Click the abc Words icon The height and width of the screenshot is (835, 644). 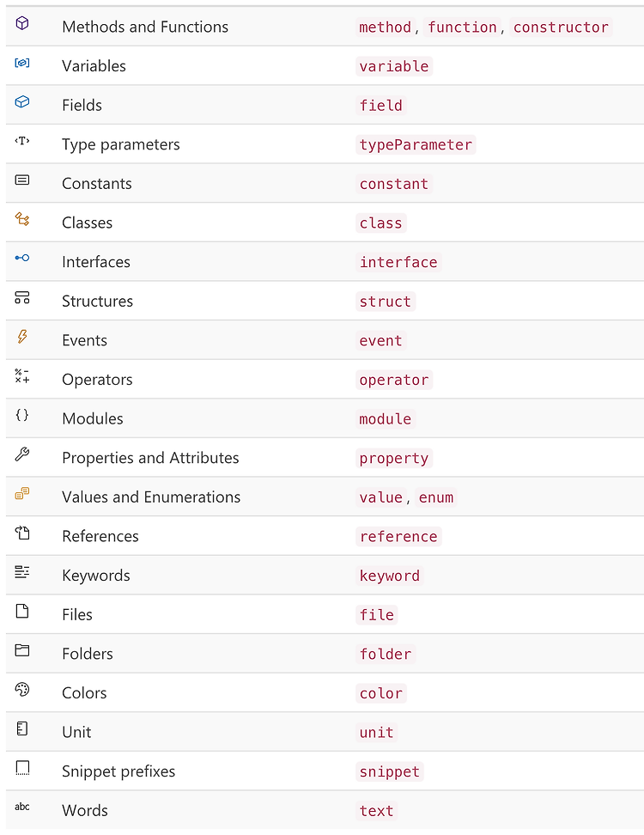(x=21, y=807)
